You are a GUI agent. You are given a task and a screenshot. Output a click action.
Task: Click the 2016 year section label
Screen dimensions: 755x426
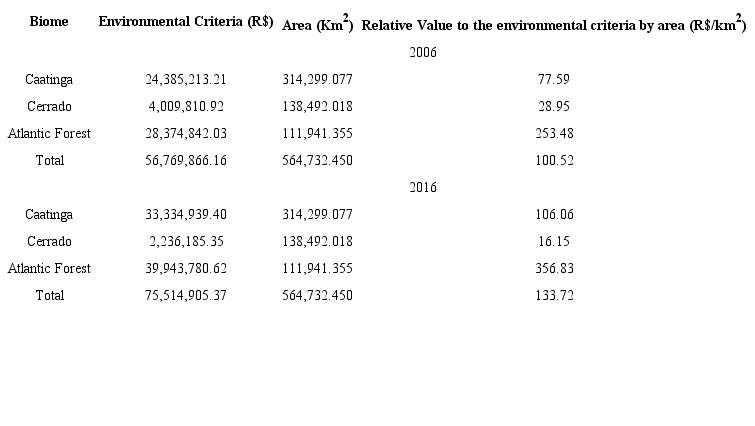point(423,187)
